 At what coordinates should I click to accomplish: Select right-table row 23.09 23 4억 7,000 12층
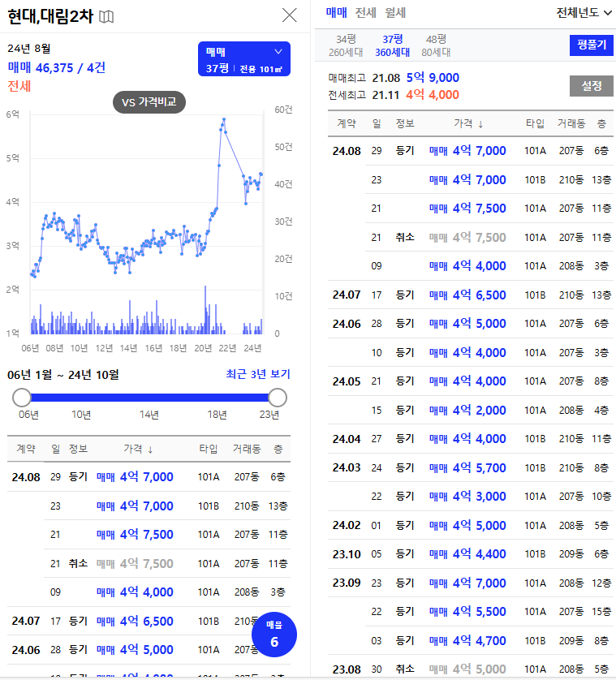(x=471, y=583)
